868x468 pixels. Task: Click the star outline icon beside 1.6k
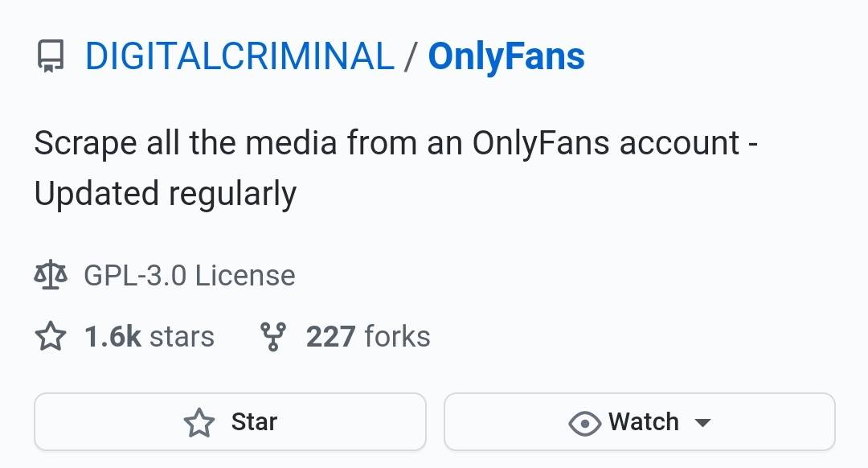click(x=51, y=336)
